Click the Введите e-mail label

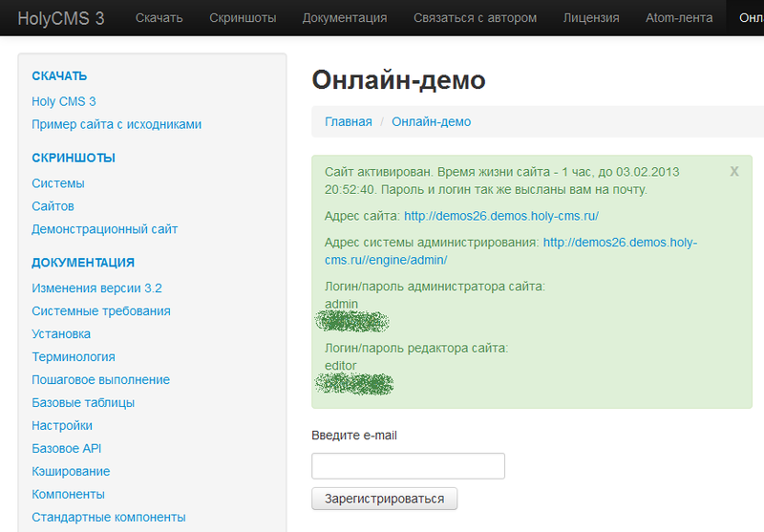click(x=354, y=435)
